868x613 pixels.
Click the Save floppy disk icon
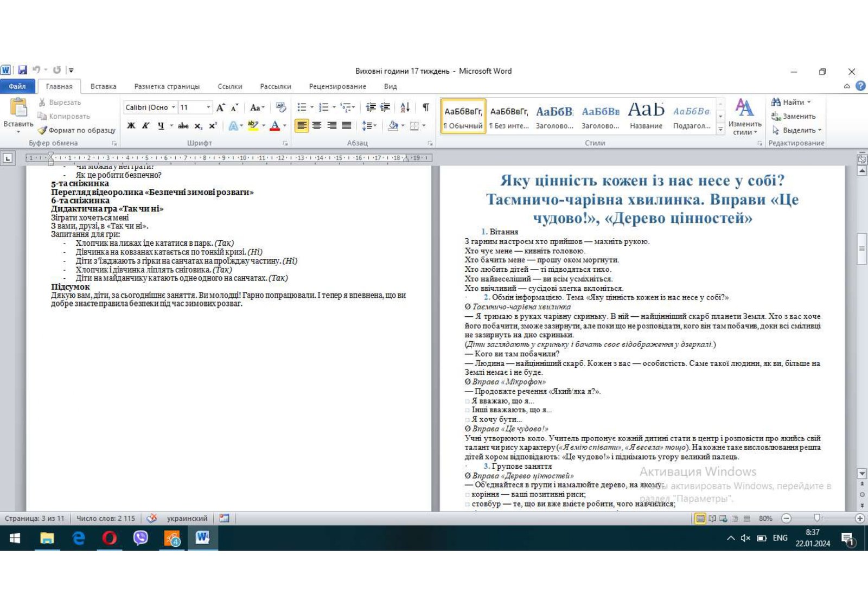22,70
